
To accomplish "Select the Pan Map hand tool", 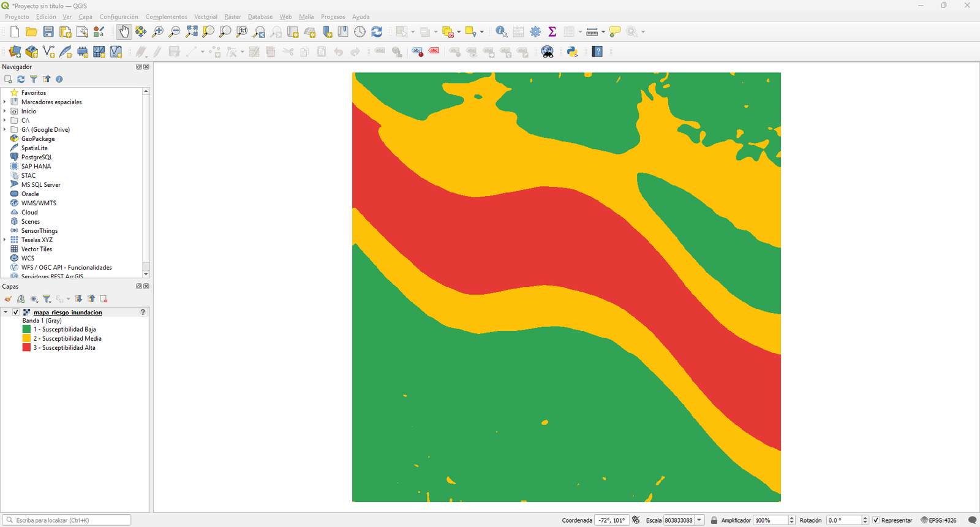I will (124, 32).
